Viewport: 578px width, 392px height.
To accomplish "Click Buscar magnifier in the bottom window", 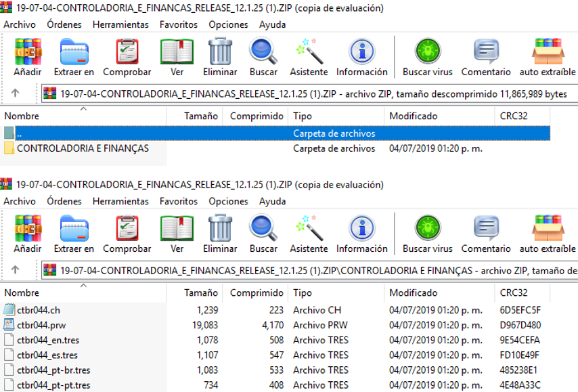I will click(263, 229).
